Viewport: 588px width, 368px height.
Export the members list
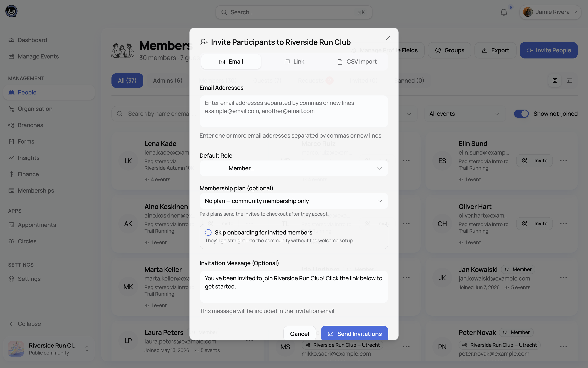(x=495, y=50)
